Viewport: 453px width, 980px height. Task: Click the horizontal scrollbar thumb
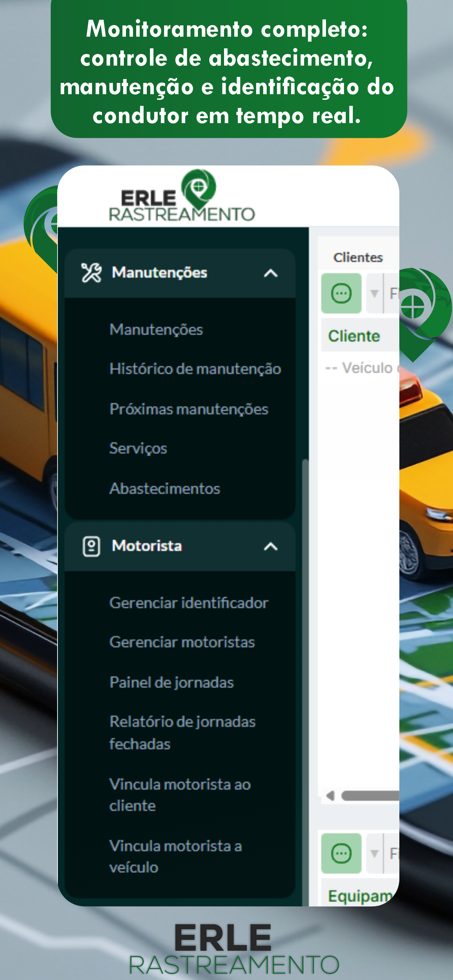[370, 796]
